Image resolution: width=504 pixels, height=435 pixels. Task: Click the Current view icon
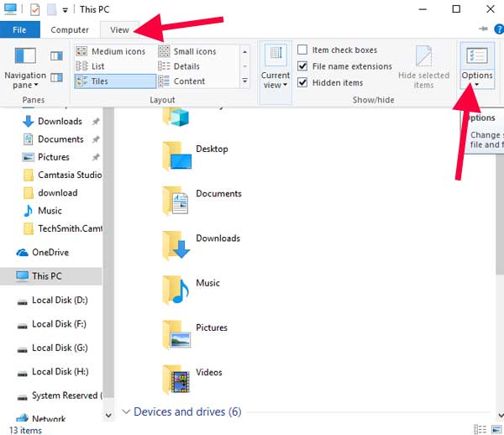pos(276,56)
